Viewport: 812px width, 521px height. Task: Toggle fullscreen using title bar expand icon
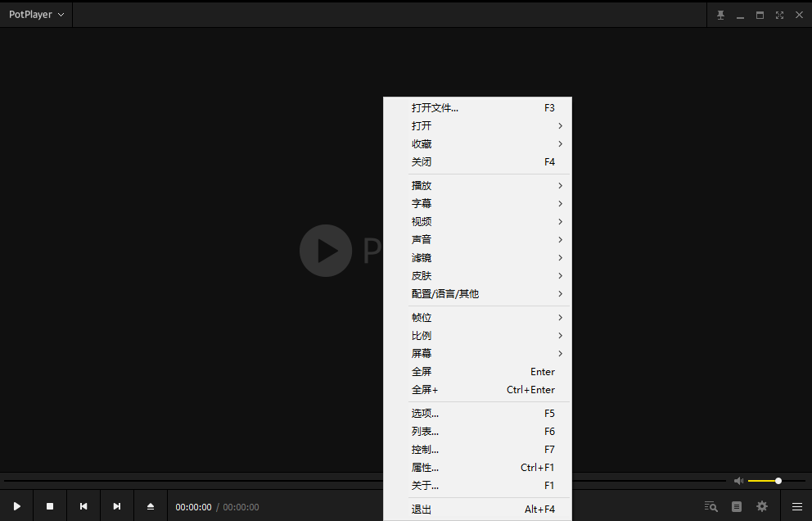pyautogui.click(x=779, y=14)
